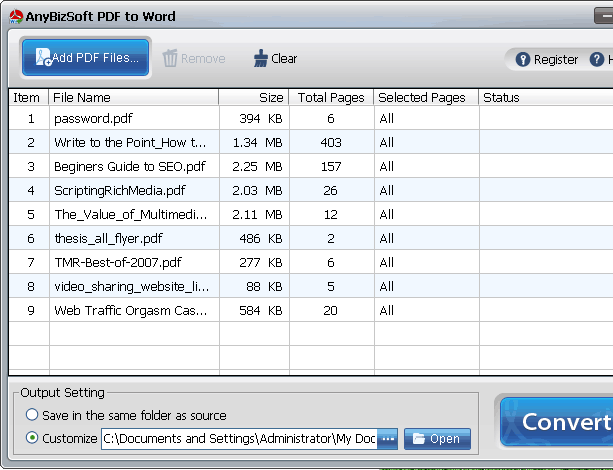This screenshot has height=470, width=613.
Task: Click total pages value 157
Action: click(x=331, y=167)
